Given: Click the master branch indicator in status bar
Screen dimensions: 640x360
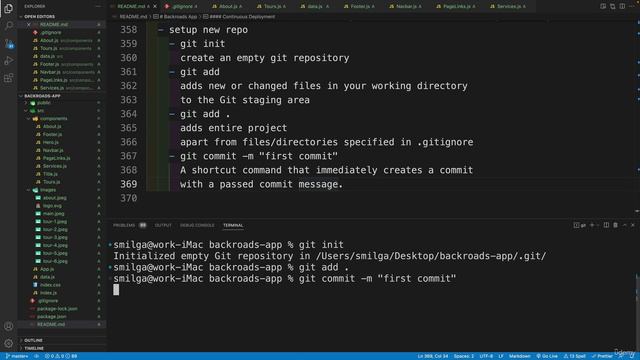Looking at the screenshot, I should [17, 356].
